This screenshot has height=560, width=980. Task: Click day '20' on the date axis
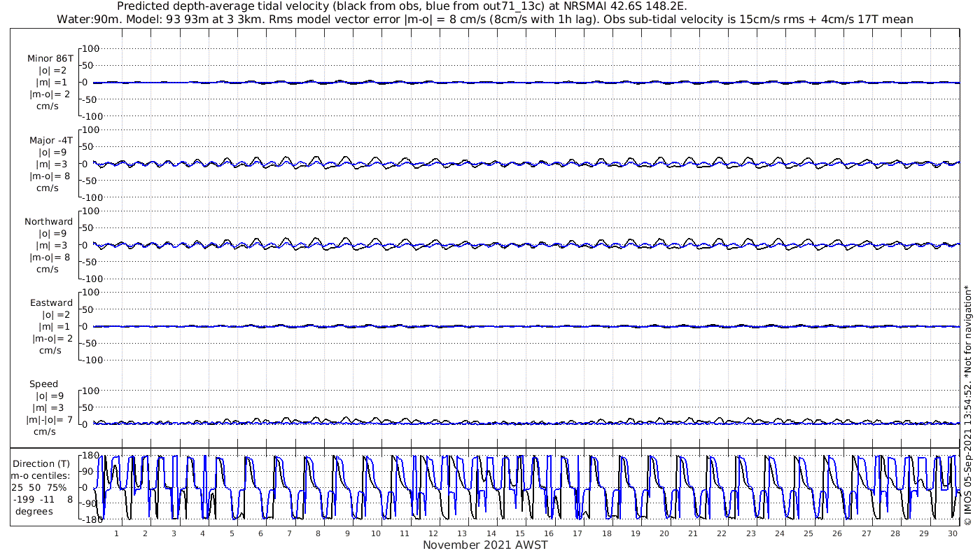pos(664,533)
